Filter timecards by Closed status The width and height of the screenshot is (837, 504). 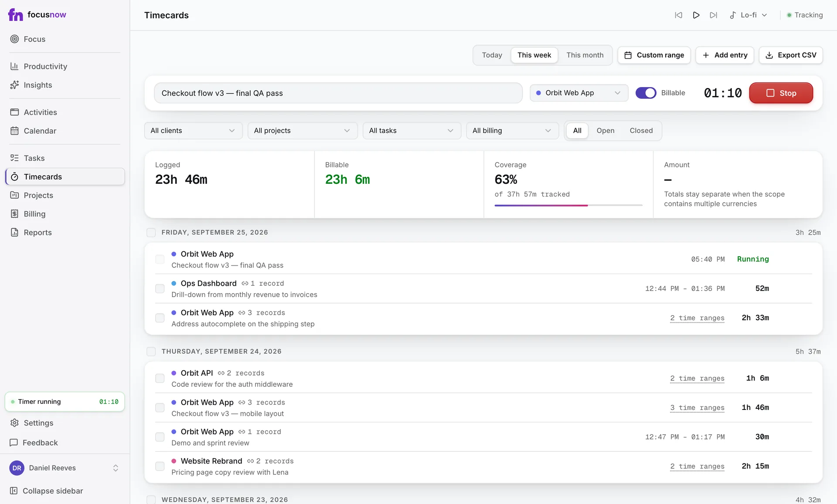click(641, 131)
